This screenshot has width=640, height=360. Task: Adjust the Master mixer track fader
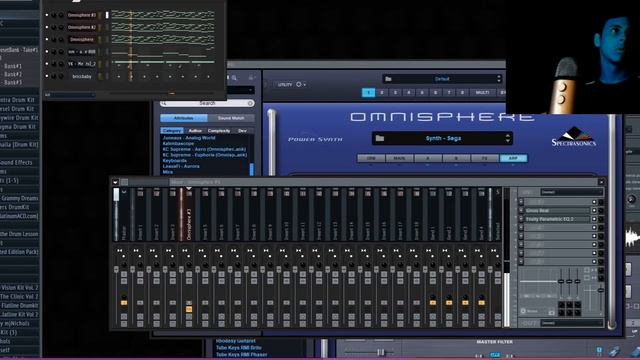coord(116,269)
